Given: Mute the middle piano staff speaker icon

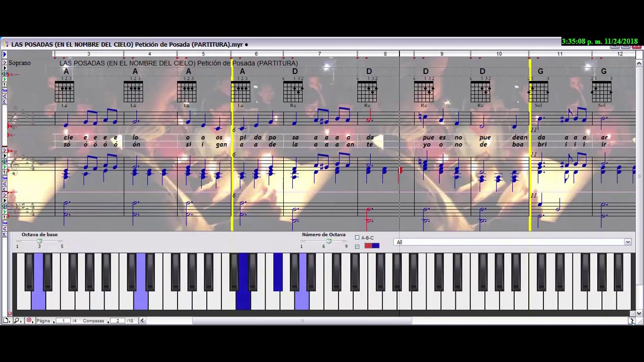Looking at the screenshot, I should (x=5, y=161).
